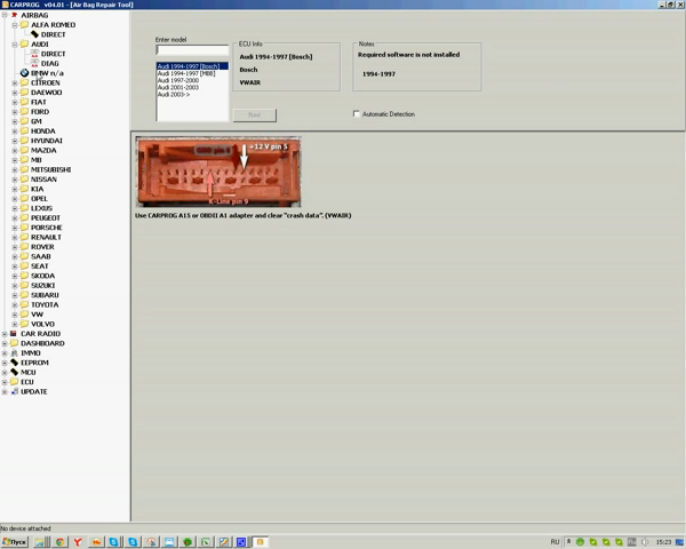Click the blue square taskbar icon

(241, 542)
